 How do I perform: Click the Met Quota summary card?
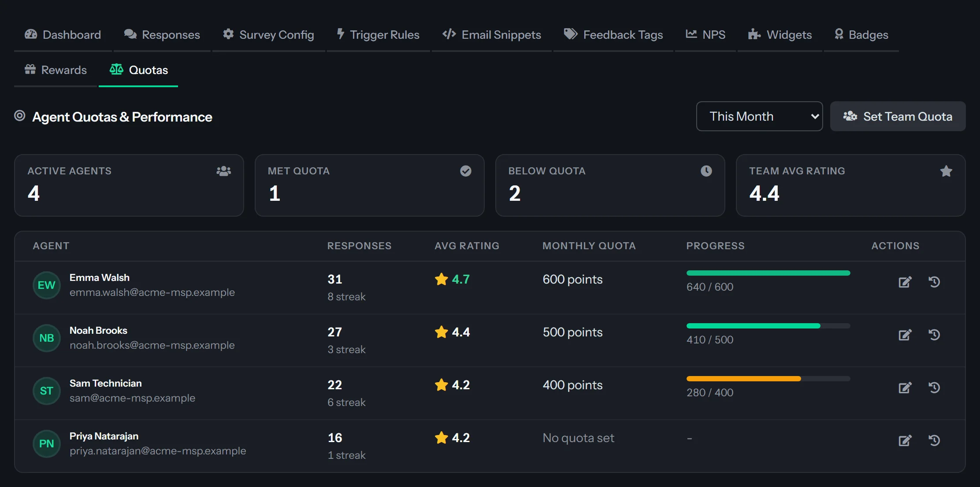(x=370, y=185)
